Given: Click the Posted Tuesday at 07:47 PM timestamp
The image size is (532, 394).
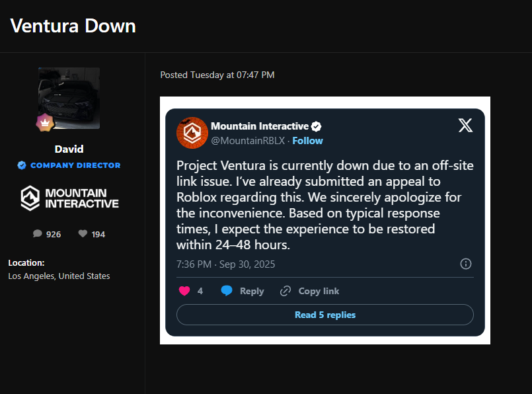Looking at the screenshot, I should [217, 75].
